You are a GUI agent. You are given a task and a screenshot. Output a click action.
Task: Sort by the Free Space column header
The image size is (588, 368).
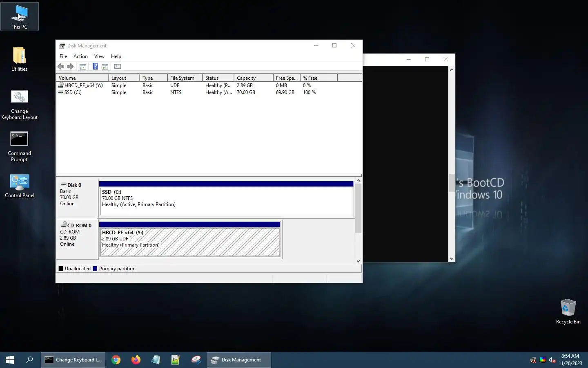(x=287, y=78)
